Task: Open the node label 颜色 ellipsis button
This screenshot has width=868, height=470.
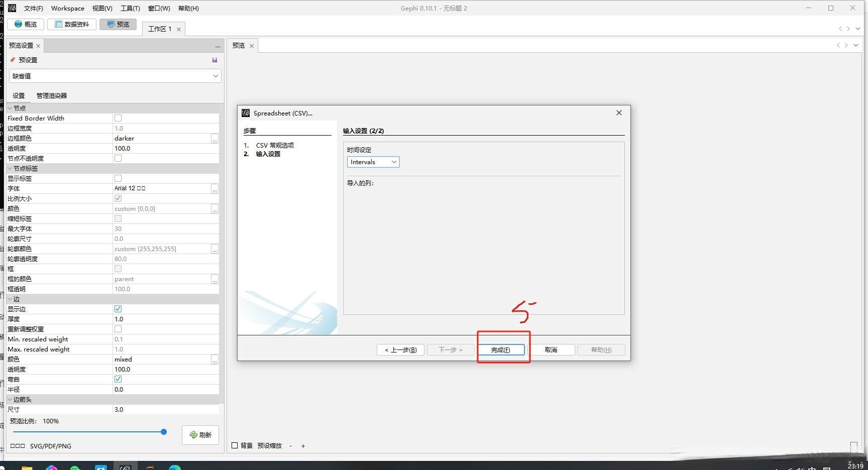Action: 214,208
